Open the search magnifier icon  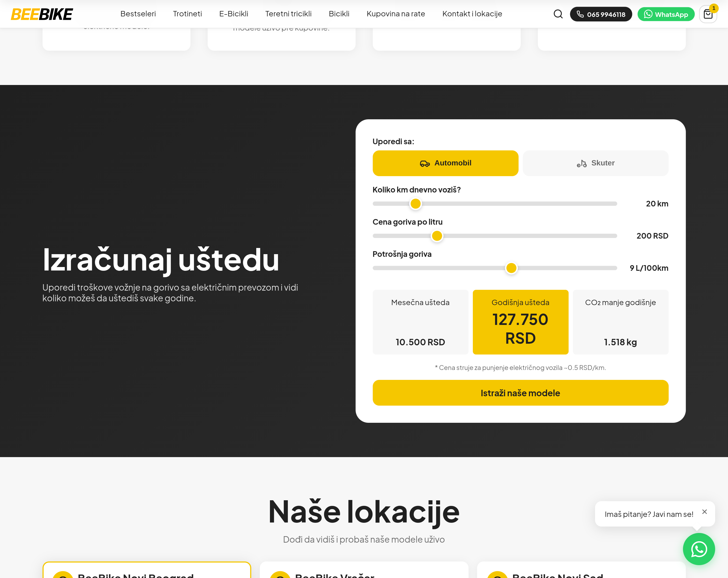coord(558,14)
